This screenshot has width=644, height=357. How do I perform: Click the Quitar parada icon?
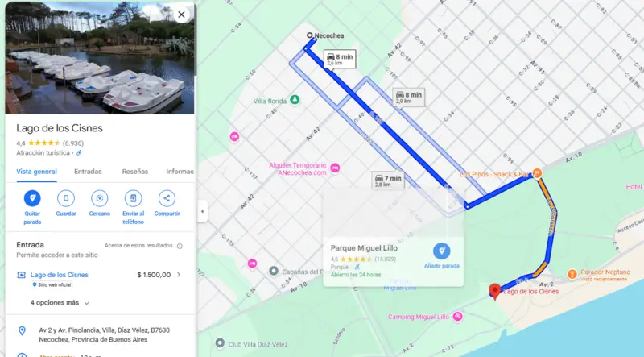point(32,198)
